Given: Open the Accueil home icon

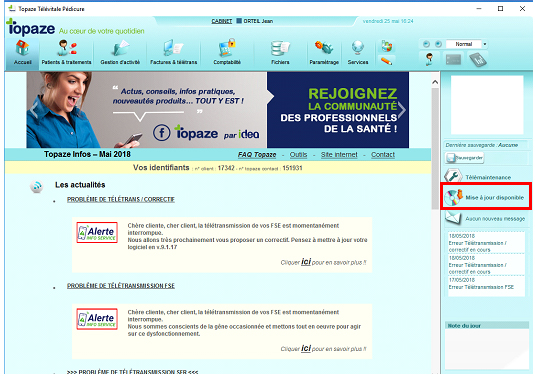Looking at the screenshot, I should point(23,52).
